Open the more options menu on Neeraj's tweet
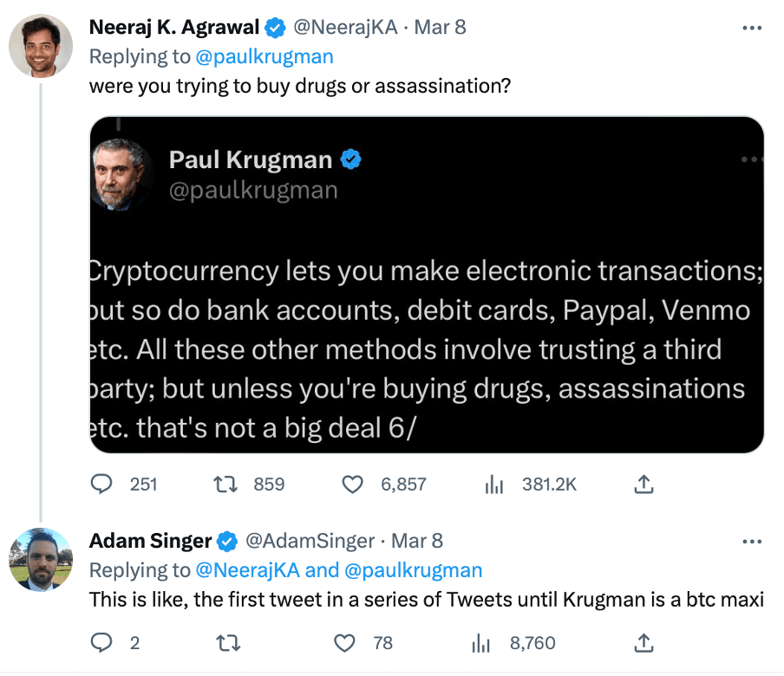Screen dimensions: 784x676 pyautogui.click(x=751, y=27)
